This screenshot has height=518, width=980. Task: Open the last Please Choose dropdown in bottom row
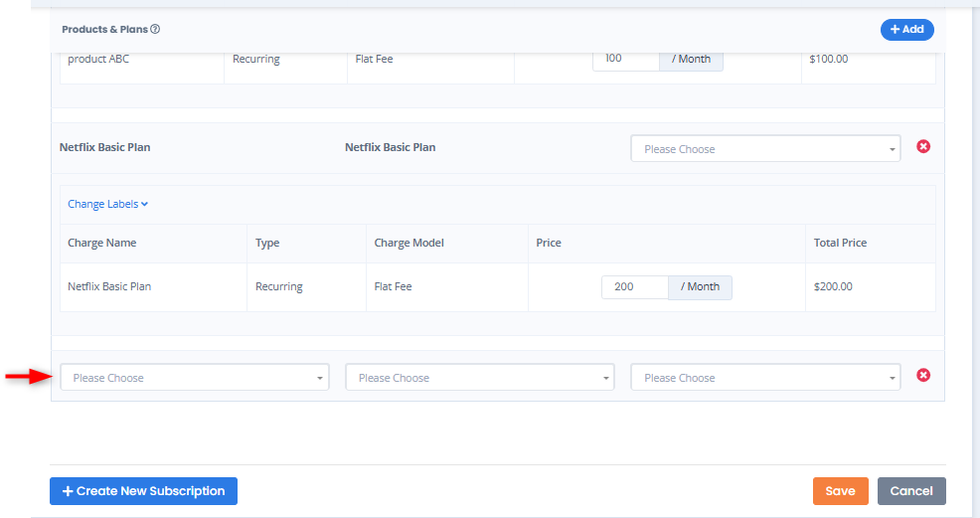(x=765, y=378)
